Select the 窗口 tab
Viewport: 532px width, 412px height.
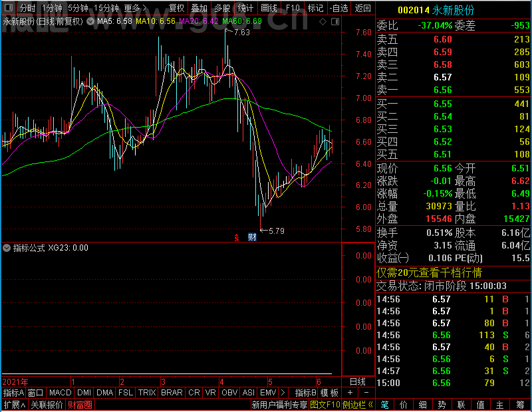point(36,393)
